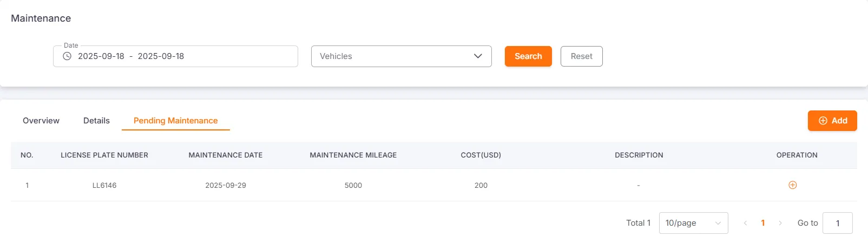The width and height of the screenshot is (868, 249).
Task: Click the orange Search button
Action: [528, 56]
